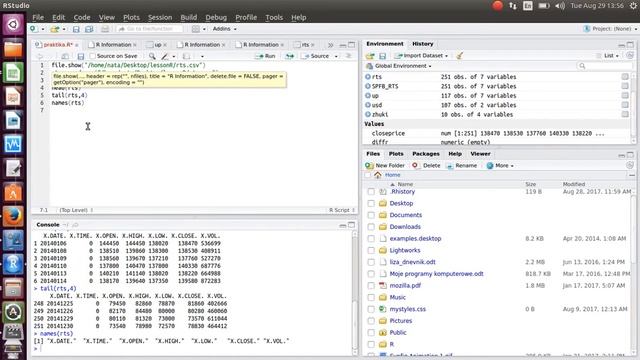Expand the usd data frame entry

368,105
